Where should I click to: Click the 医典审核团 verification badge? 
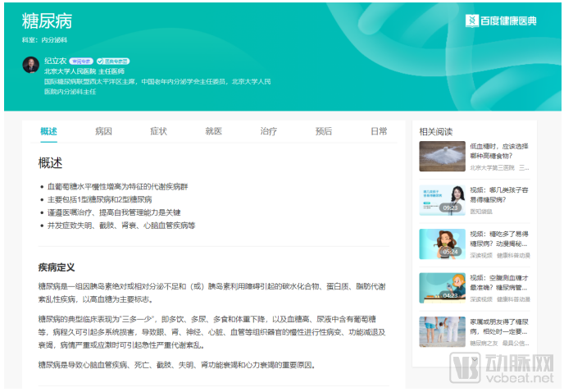(x=113, y=61)
